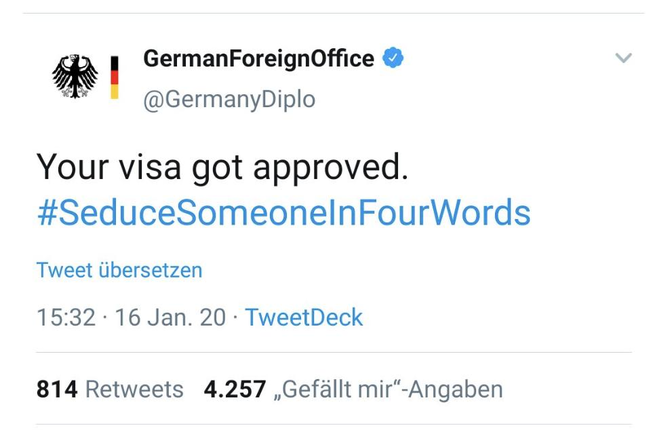Image resolution: width=670 pixels, height=430 pixels.
Task: Open the TweetDeck source link
Action: click(304, 318)
